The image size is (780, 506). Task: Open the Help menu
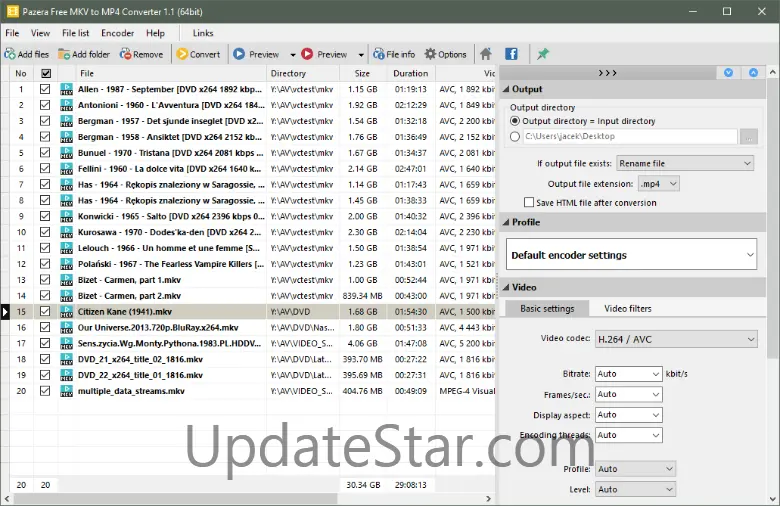click(x=155, y=33)
